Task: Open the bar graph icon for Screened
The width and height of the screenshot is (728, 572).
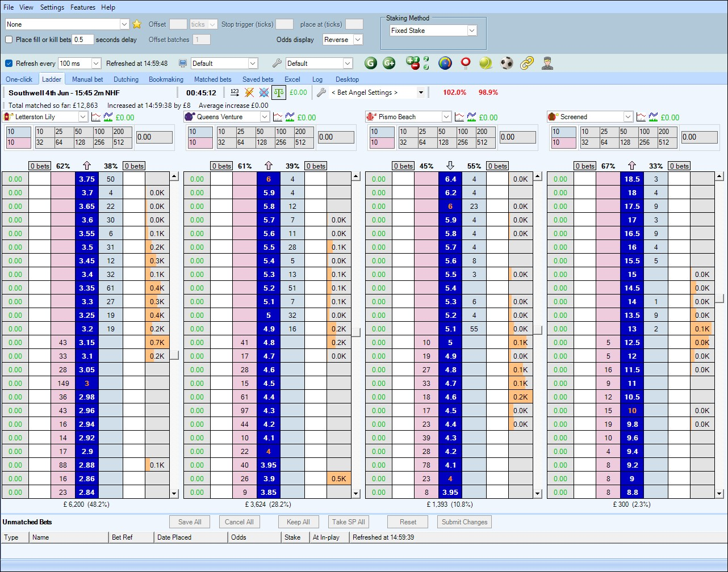Action: (653, 117)
